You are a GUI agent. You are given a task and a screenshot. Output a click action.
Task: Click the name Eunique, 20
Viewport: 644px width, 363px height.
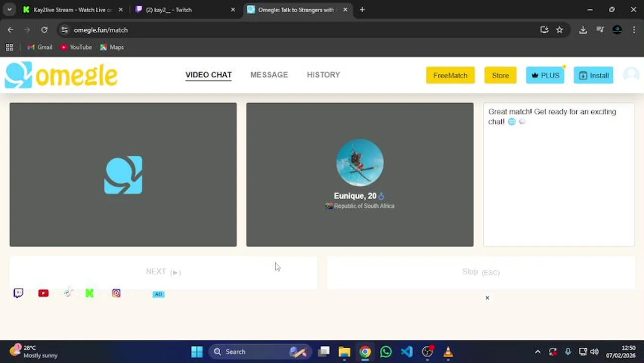(x=355, y=196)
